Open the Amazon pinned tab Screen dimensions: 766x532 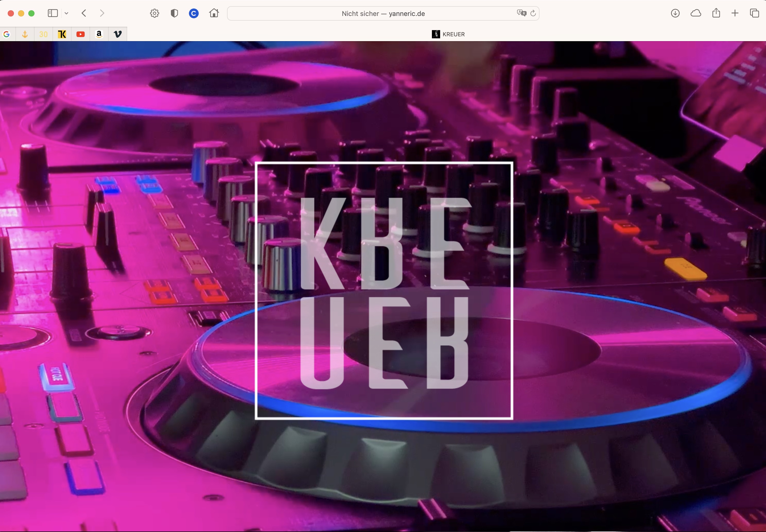[99, 34]
